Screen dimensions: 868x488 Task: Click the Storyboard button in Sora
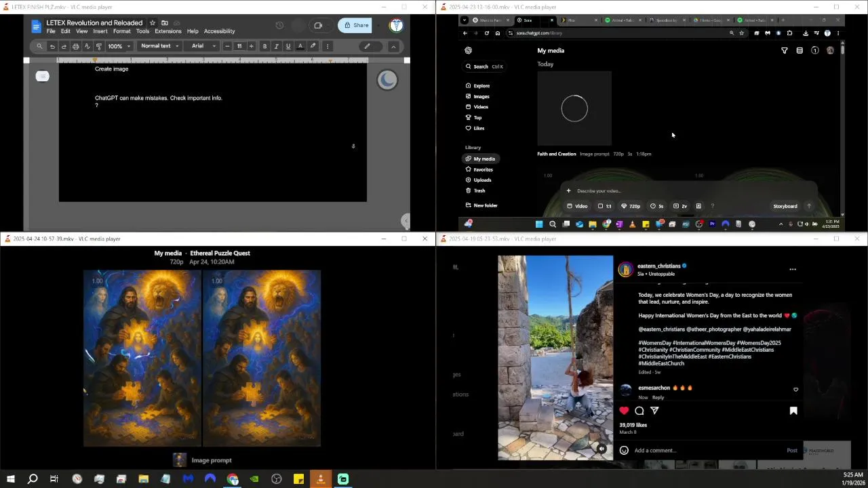point(785,206)
